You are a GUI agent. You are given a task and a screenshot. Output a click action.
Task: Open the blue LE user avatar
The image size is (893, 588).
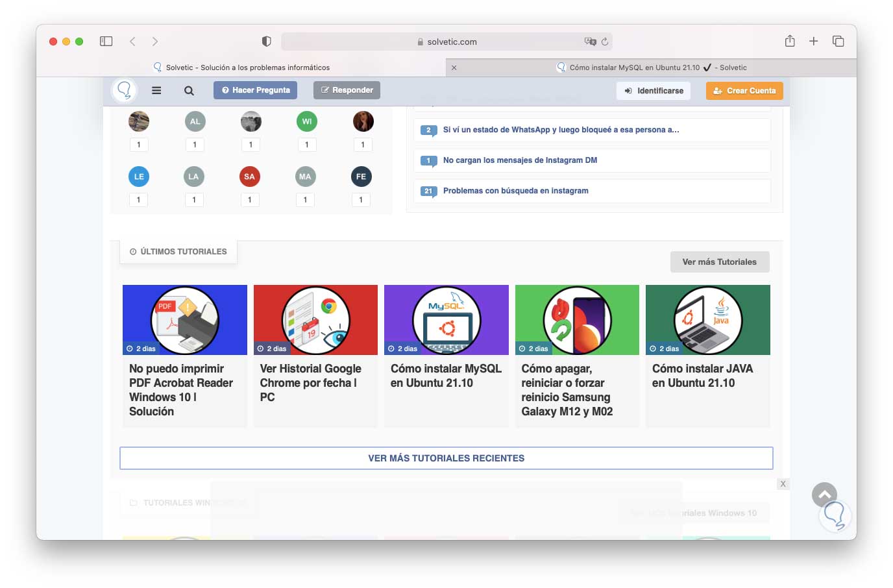click(139, 177)
